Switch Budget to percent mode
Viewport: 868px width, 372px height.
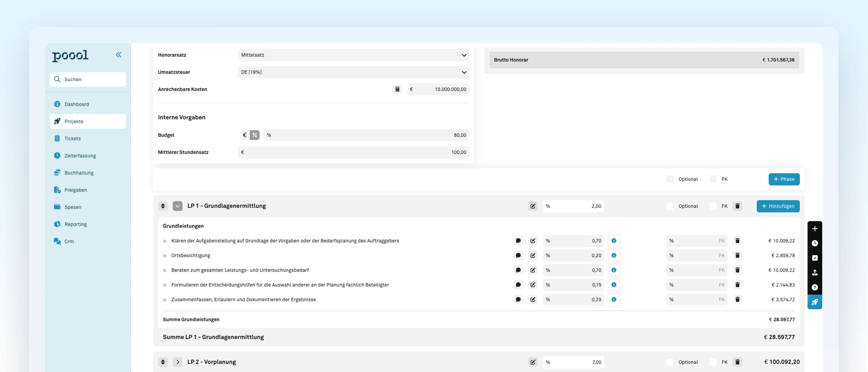[x=254, y=135]
